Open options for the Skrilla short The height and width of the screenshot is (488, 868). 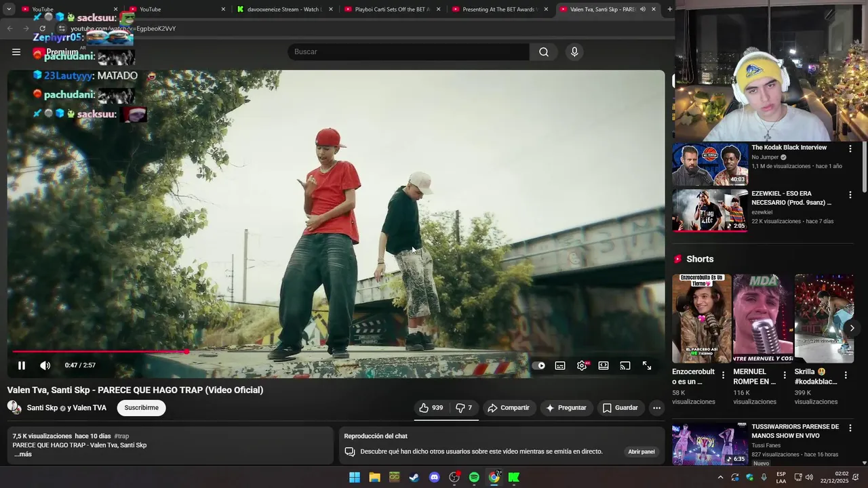tap(846, 375)
